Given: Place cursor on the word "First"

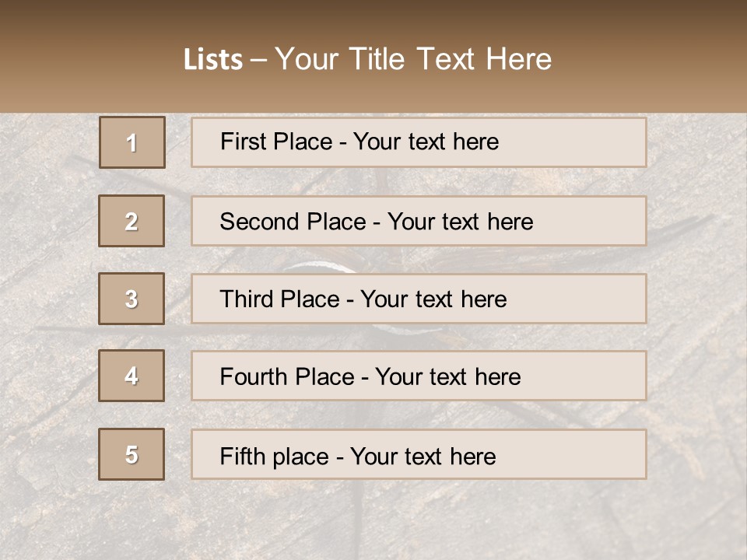Looking at the screenshot, I should (242, 142).
